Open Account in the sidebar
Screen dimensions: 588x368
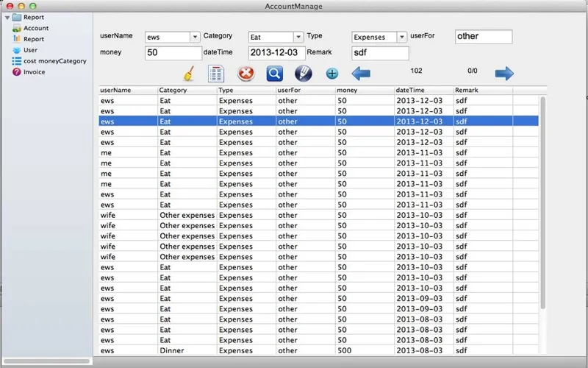[x=36, y=28]
